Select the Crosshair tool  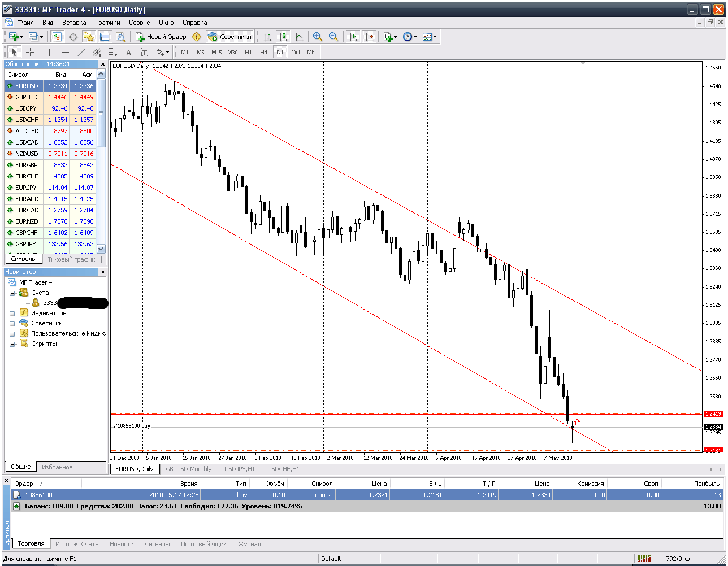click(x=30, y=52)
